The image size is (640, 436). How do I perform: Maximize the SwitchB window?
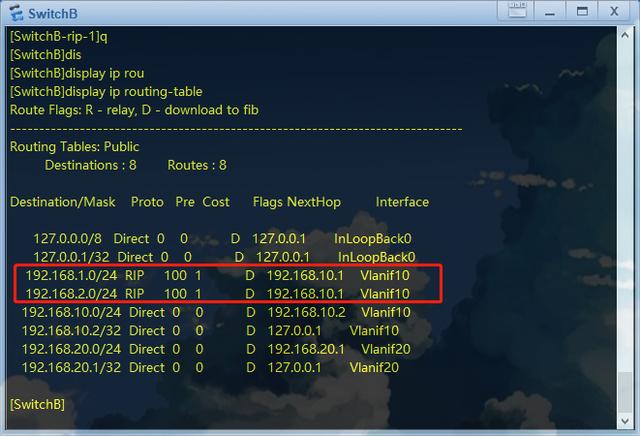(x=582, y=11)
